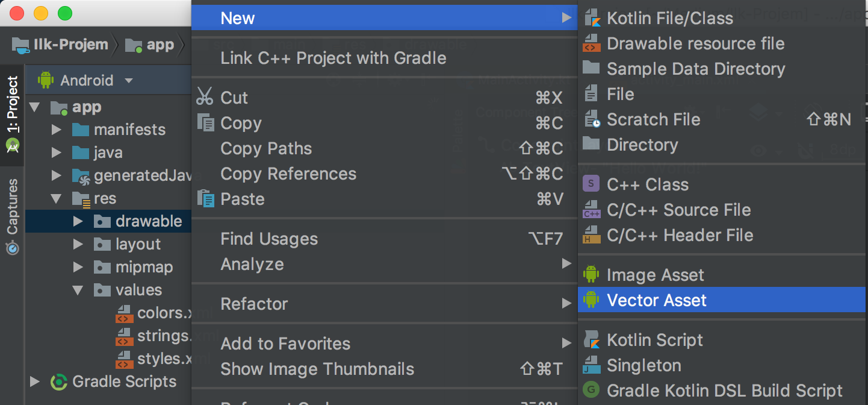Open Add to Favorites submenu
868x405 pixels.
[384, 344]
